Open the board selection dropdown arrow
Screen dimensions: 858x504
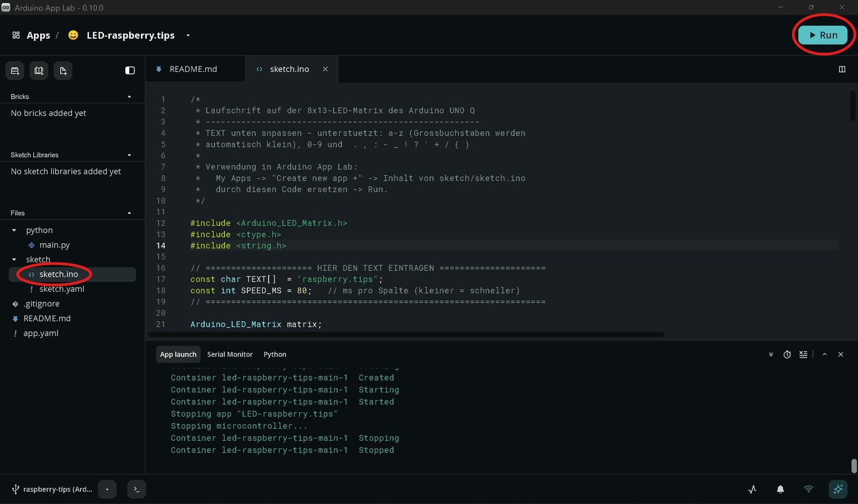pyautogui.click(x=107, y=489)
